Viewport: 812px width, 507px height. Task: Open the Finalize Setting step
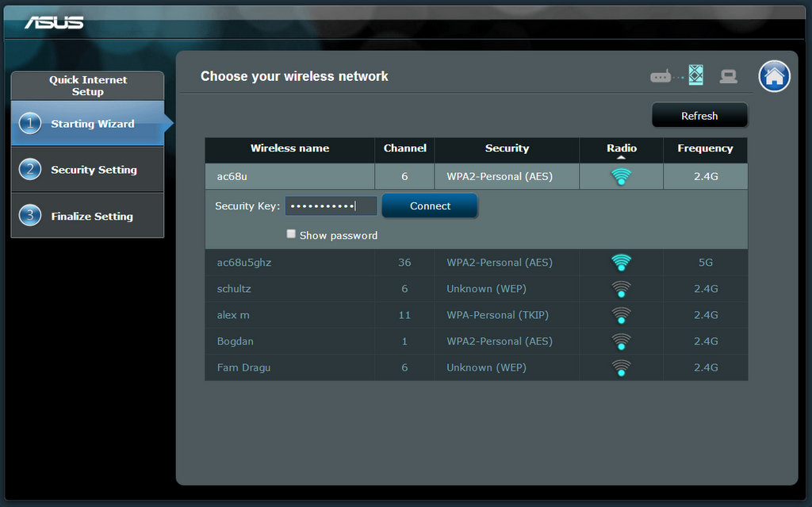(87, 215)
